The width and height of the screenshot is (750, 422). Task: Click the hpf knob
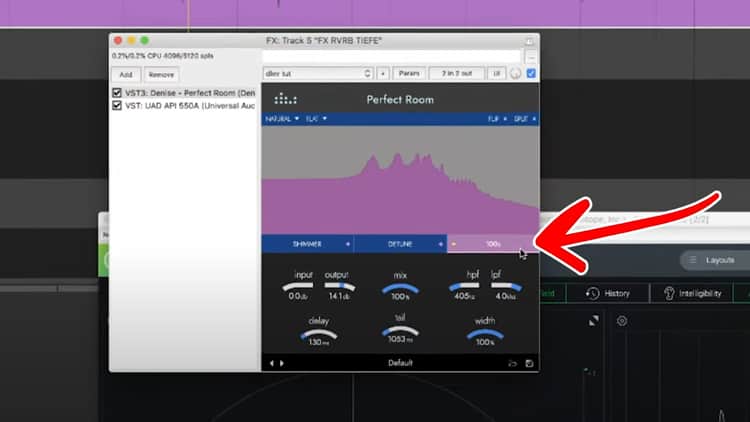coord(464,286)
